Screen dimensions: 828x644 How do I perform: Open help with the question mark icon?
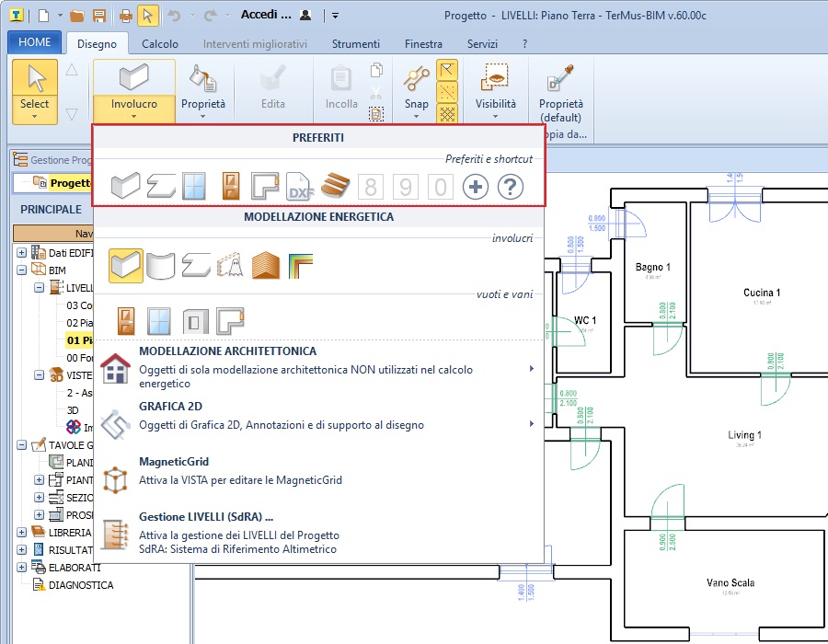point(511,187)
